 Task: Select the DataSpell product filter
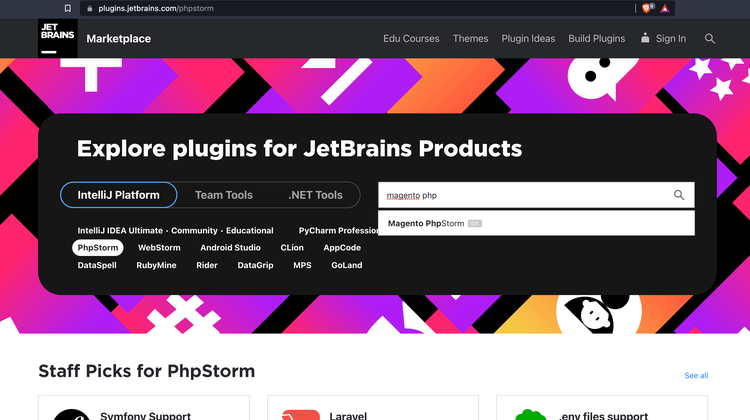[x=97, y=265]
